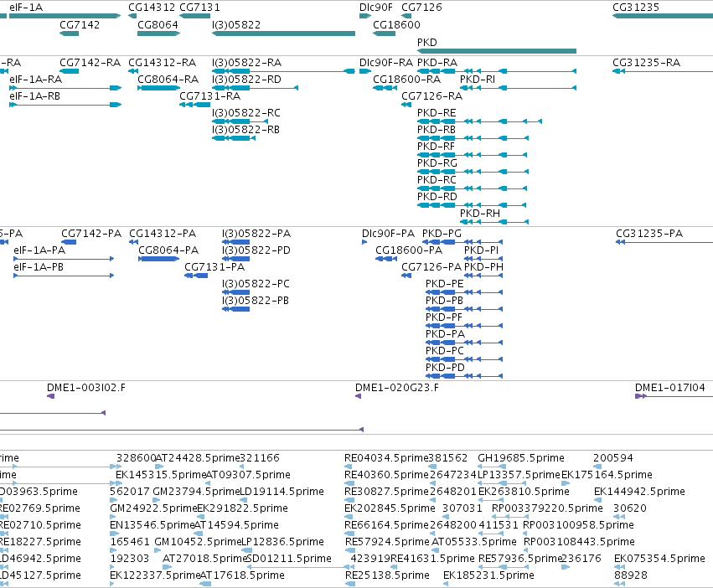Image resolution: width=713 pixels, height=588 pixels.
Task: Click the PKD-RI transcript label
Action: click(478, 80)
